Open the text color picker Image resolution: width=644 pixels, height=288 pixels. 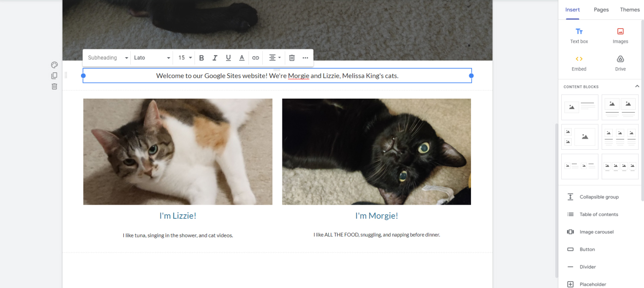pyautogui.click(x=241, y=58)
